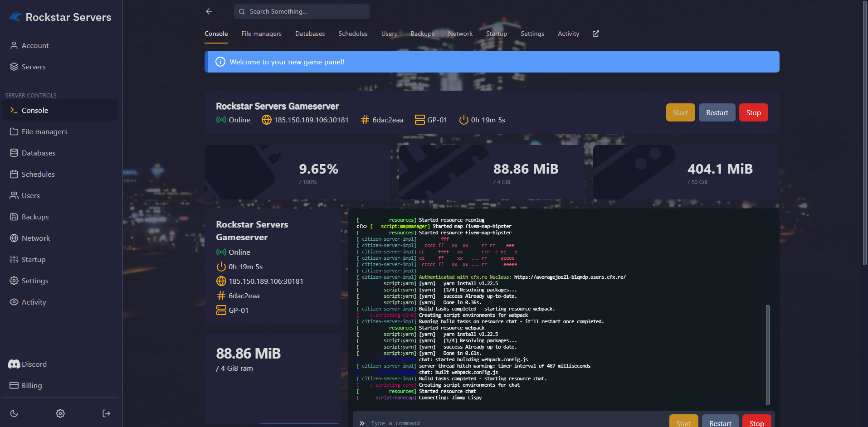Open Databases in the sidebar
868x427 pixels.
point(60,153)
